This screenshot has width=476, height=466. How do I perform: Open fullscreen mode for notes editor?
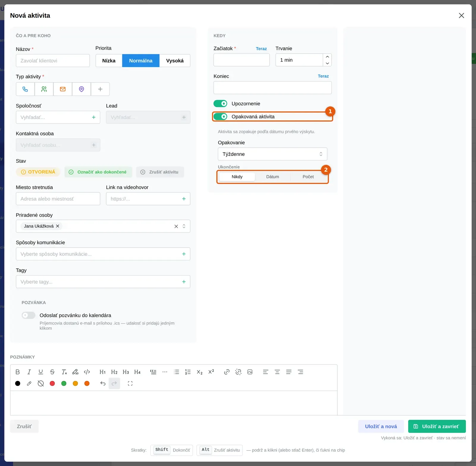tap(130, 384)
